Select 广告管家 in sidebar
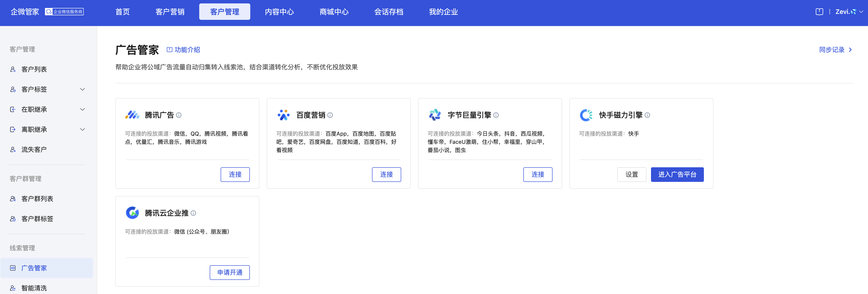 [x=47, y=268]
